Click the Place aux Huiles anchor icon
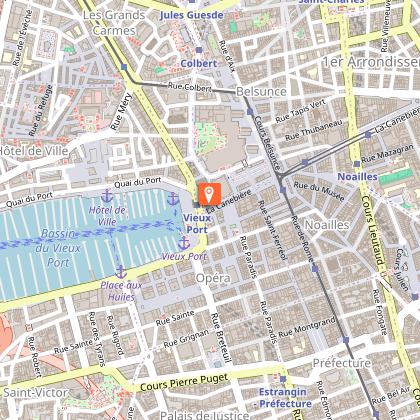Viewport: 420px width, 420px height. click(121, 272)
